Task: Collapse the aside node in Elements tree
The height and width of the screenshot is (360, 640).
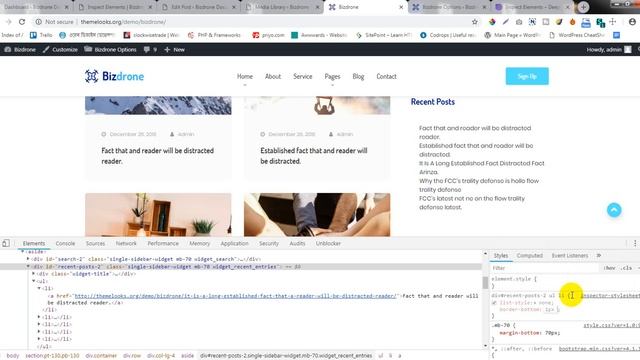Action: click(x=22, y=251)
